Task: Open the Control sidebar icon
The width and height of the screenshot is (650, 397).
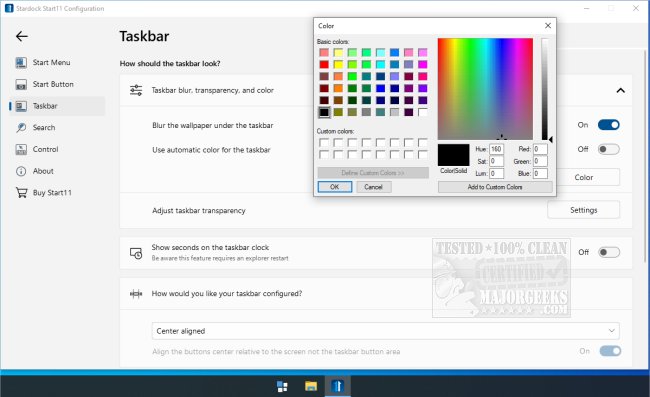Action: (21, 149)
